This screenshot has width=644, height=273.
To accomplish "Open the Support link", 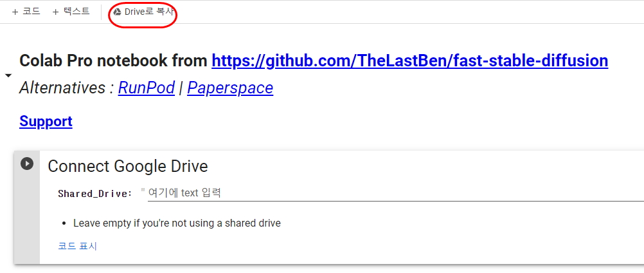I will click(x=46, y=121).
